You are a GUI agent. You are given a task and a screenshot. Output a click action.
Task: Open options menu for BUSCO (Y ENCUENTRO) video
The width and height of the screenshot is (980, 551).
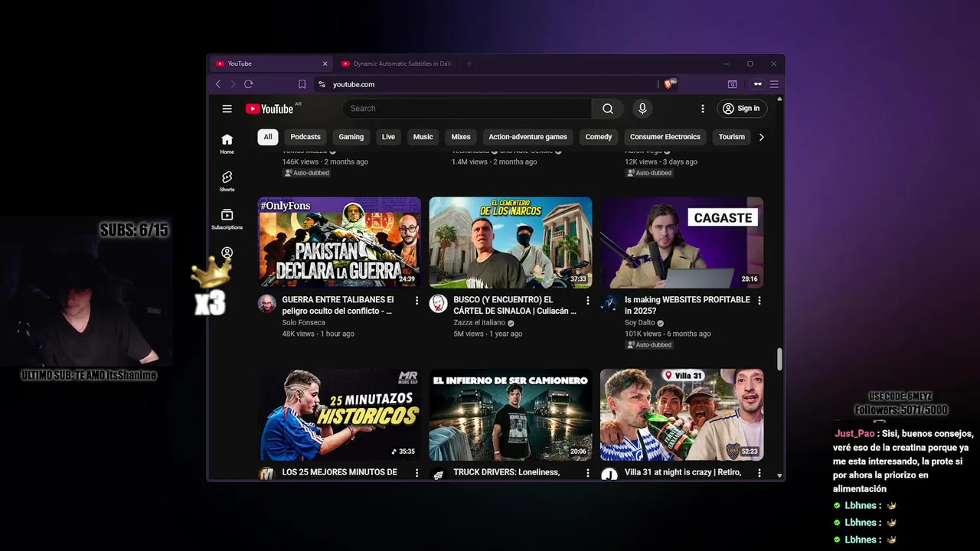click(x=588, y=301)
